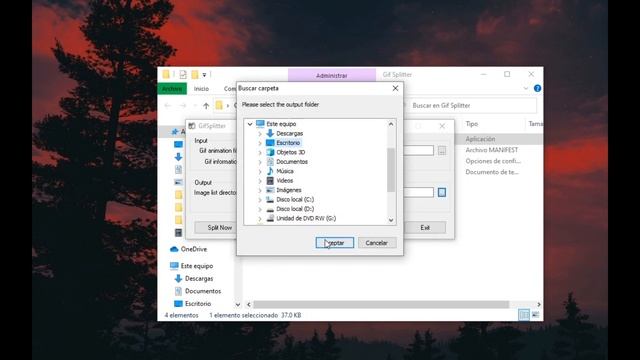
Task: Click the input file browse button in GifSplitter
Action: click(x=442, y=151)
